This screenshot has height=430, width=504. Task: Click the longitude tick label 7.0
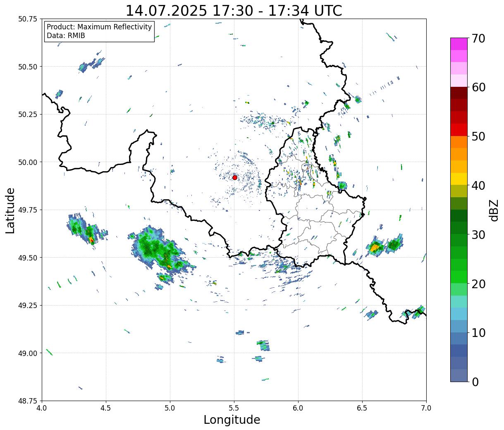click(x=426, y=408)
